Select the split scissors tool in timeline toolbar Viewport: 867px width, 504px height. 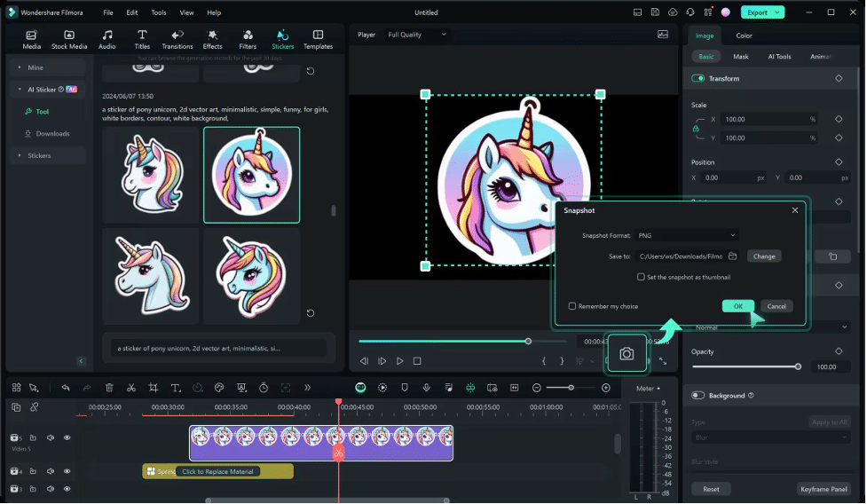131,388
